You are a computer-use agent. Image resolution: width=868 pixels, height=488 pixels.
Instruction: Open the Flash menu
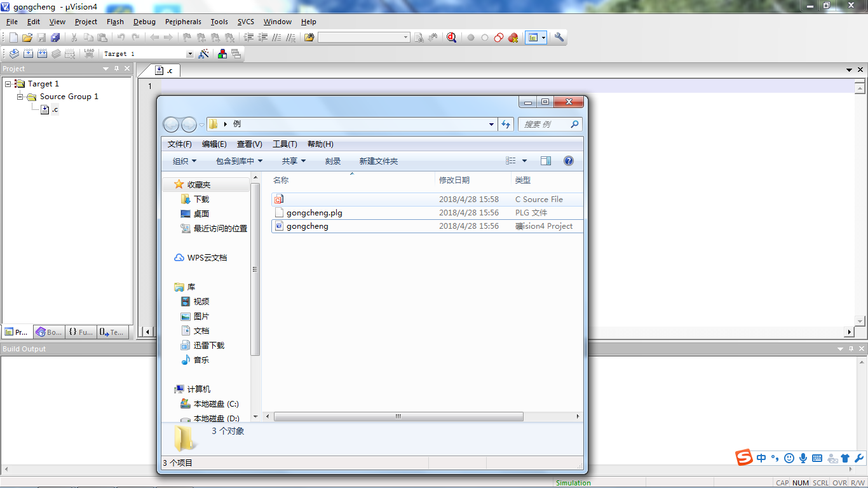tap(115, 22)
